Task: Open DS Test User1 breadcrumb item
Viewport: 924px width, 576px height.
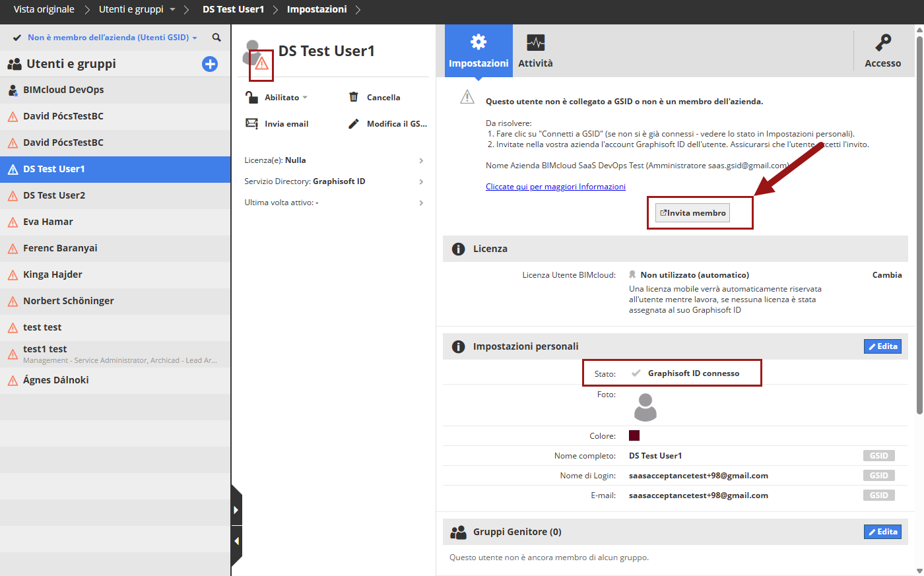Action: [233, 9]
